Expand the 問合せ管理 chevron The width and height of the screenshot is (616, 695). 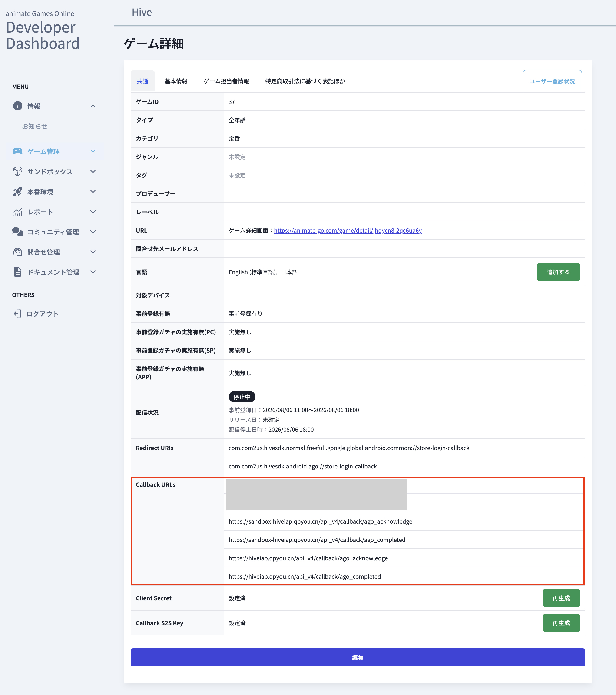tap(93, 252)
